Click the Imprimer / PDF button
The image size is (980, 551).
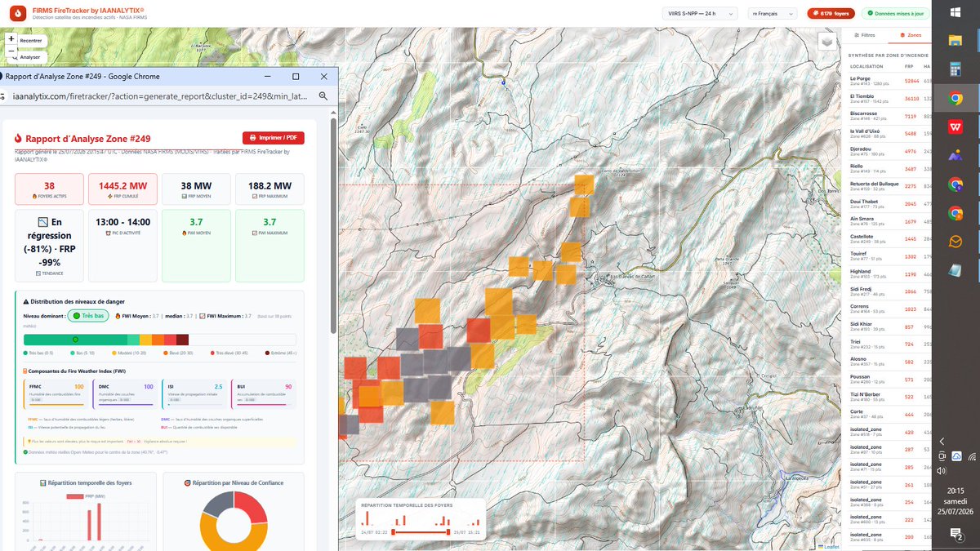[x=273, y=138]
